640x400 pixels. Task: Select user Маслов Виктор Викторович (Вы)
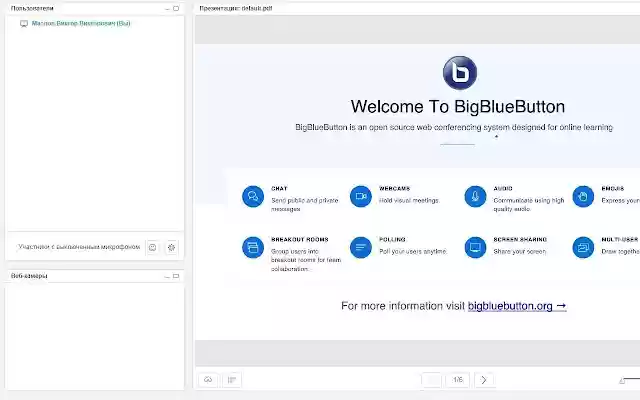[x=81, y=24]
